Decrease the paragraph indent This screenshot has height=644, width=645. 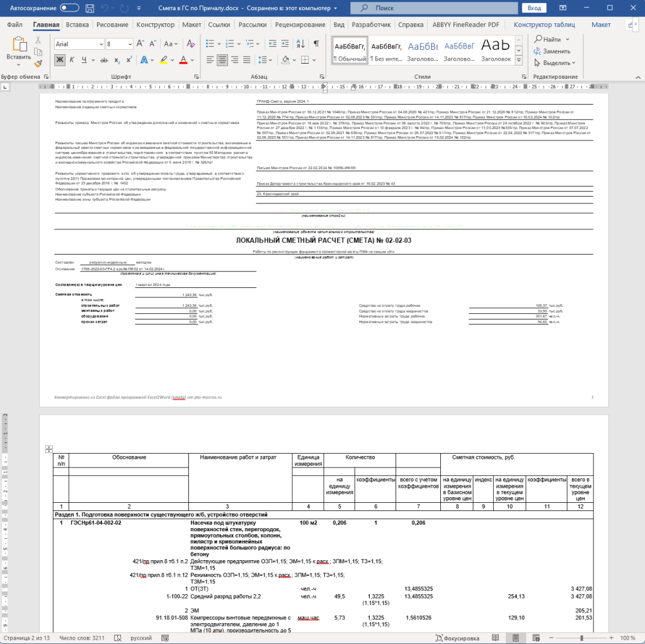(x=272, y=43)
